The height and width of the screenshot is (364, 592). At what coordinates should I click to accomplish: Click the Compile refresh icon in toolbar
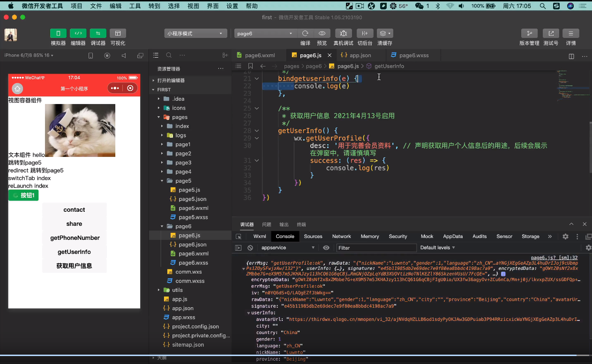pos(305,33)
